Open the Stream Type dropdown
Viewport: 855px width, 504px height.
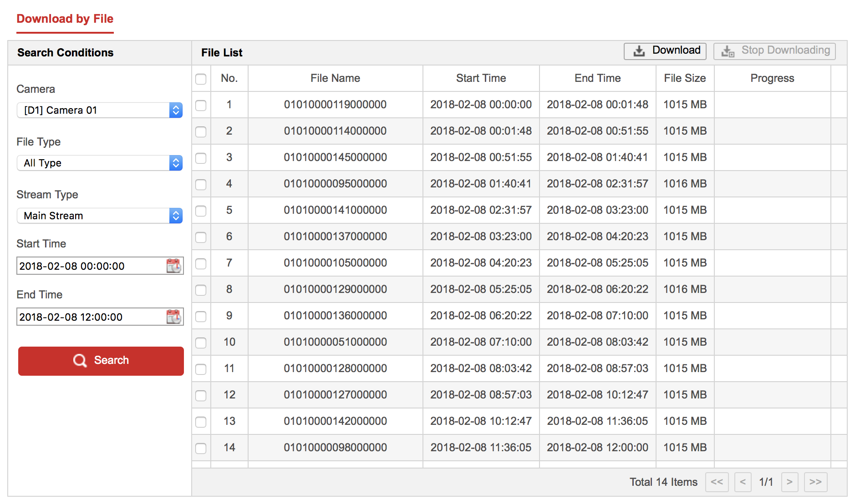tap(99, 215)
